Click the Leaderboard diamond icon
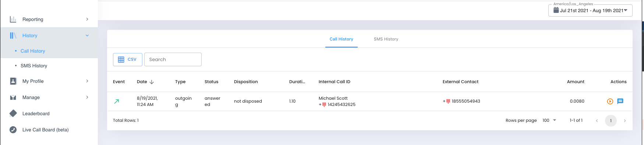The width and height of the screenshot is (644, 145). point(13,113)
